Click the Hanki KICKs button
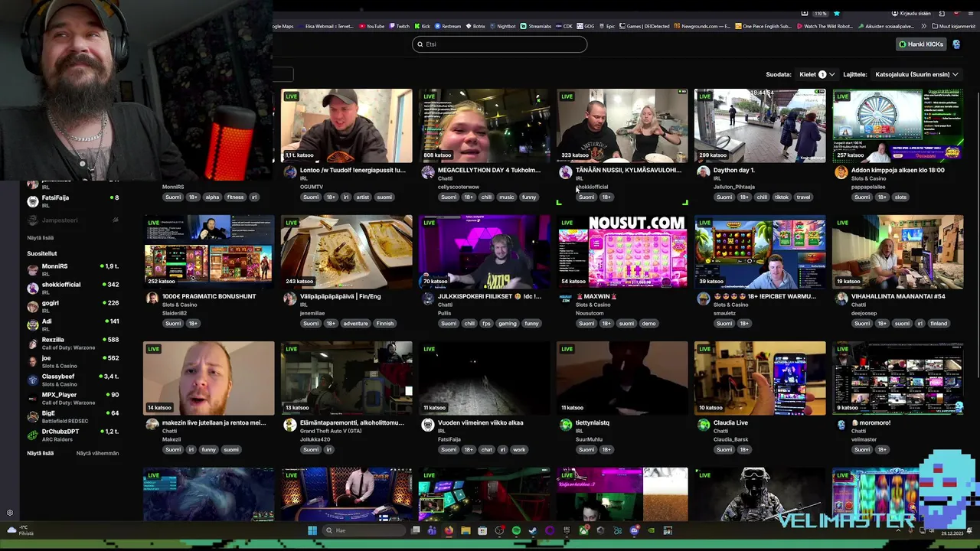 coord(922,44)
